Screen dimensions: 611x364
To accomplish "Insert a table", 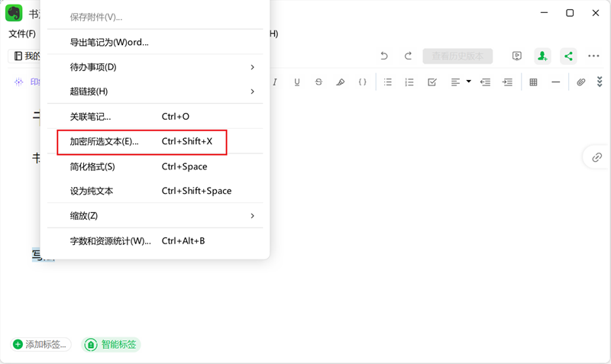I will coord(533,82).
